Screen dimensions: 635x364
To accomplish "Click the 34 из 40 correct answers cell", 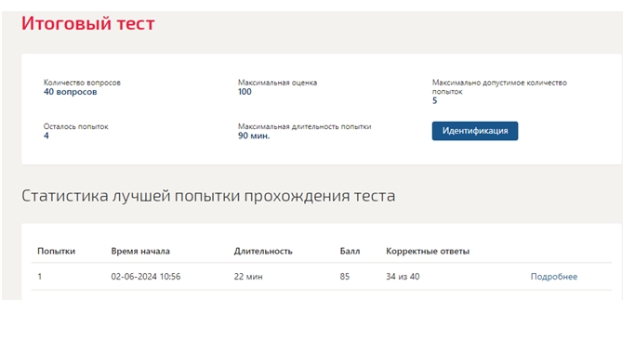I will click(x=403, y=277).
